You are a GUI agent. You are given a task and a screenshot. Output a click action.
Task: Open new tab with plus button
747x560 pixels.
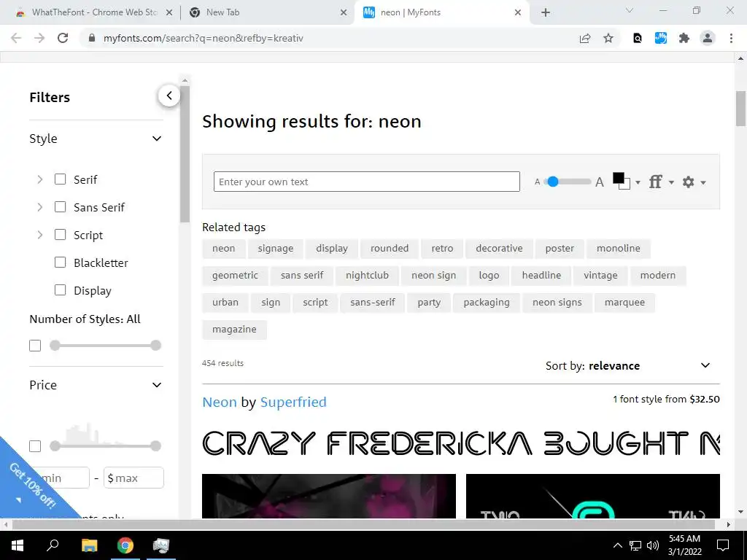(546, 12)
